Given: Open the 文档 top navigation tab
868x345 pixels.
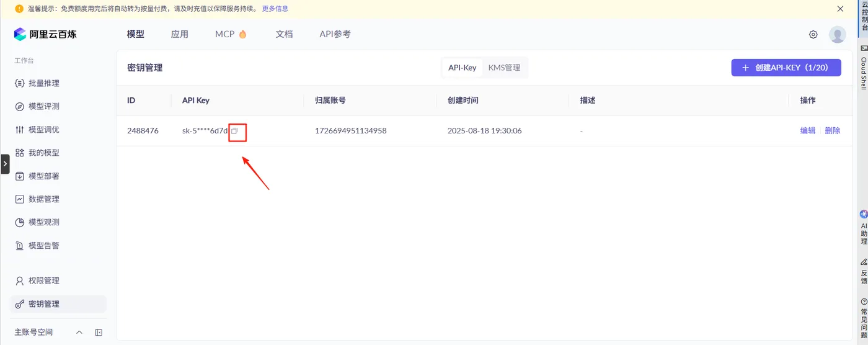Looking at the screenshot, I should click(284, 34).
